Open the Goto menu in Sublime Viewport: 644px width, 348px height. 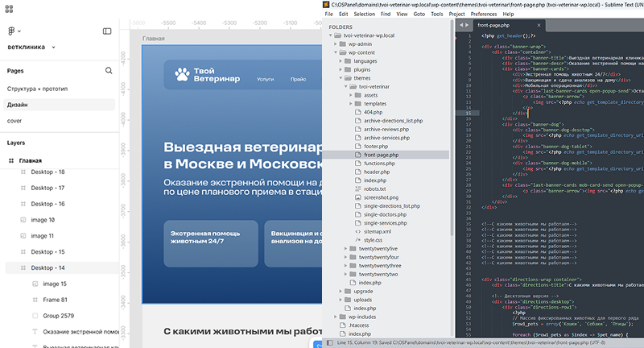[x=419, y=14]
